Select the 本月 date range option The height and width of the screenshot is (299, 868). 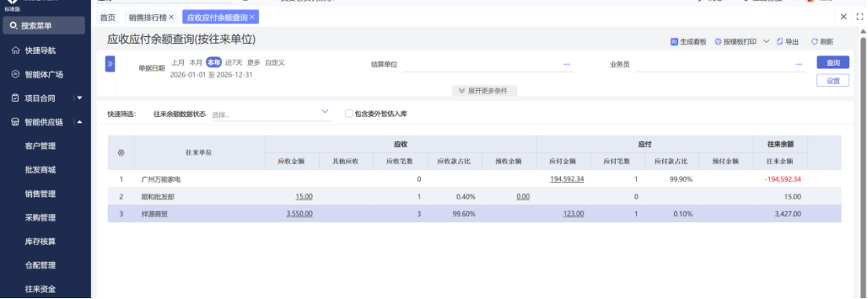(196, 63)
